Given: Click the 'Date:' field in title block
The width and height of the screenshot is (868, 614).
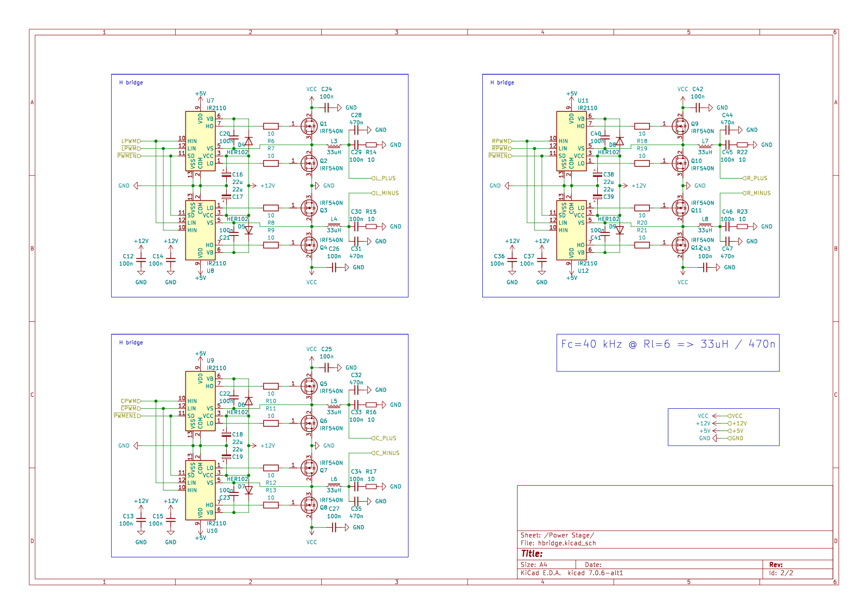Looking at the screenshot, I should 593,565.
